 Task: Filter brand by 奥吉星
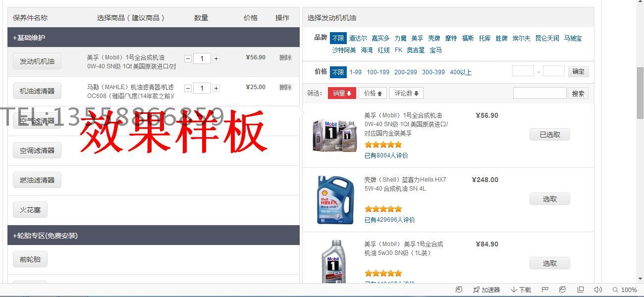(416, 50)
